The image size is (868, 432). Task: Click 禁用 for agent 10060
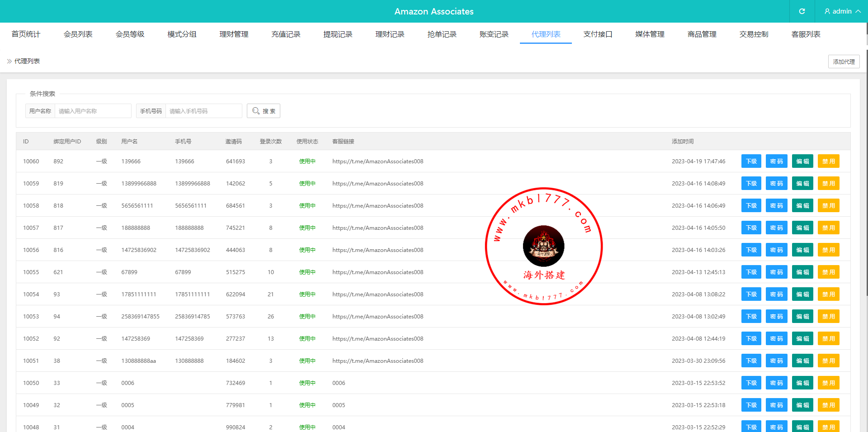[829, 161]
